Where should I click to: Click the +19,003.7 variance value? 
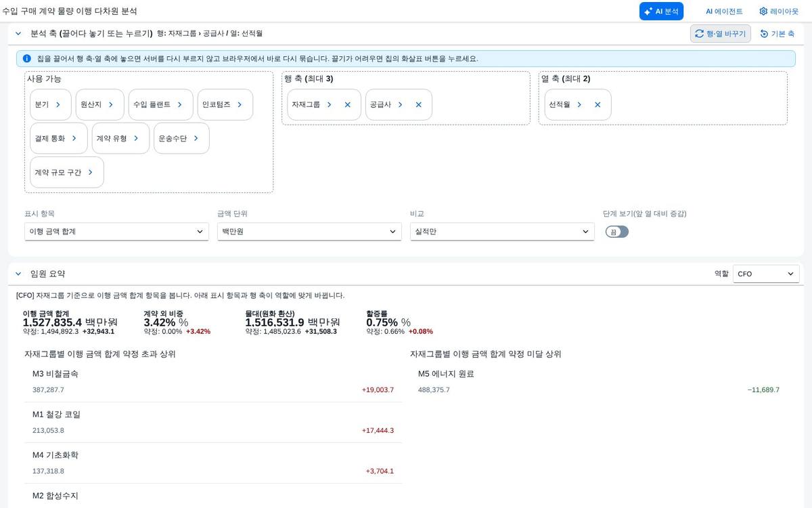pyautogui.click(x=378, y=390)
